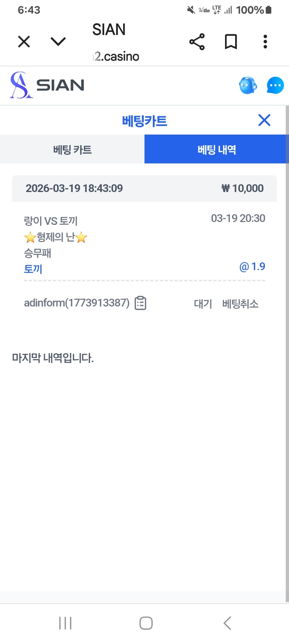Open the blue support agent icon

(x=248, y=86)
